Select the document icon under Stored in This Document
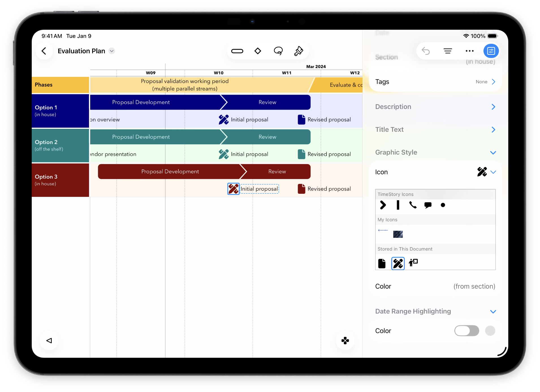The width and height of the screenshot is (540, 392). coord(382,263)
